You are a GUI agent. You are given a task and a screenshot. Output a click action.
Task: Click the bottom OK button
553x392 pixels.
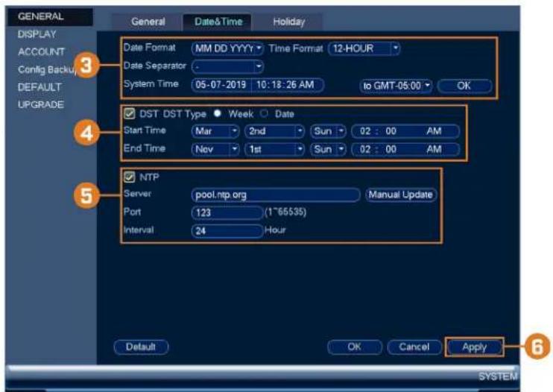(355, 347)
